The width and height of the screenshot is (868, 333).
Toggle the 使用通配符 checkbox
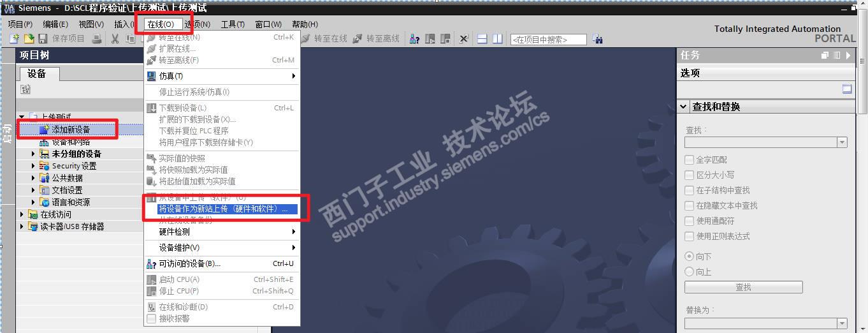pyautogui.click(x=689, y=221)
